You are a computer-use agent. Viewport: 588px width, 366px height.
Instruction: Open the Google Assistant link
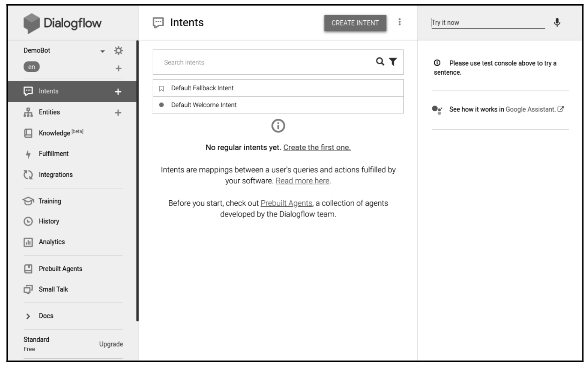click(x=531, y=109)
